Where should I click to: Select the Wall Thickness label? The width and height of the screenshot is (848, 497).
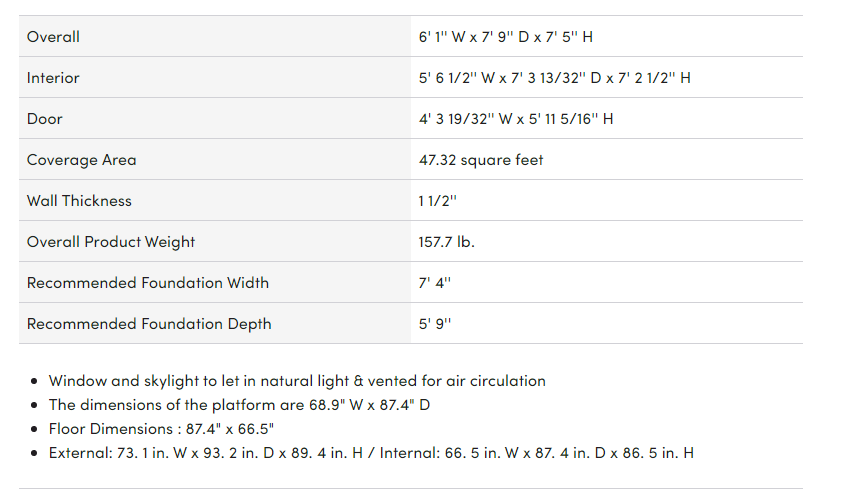point(80,201)
